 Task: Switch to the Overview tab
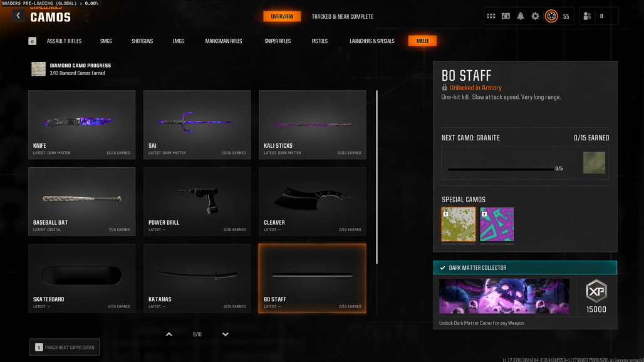pos(282,16)
